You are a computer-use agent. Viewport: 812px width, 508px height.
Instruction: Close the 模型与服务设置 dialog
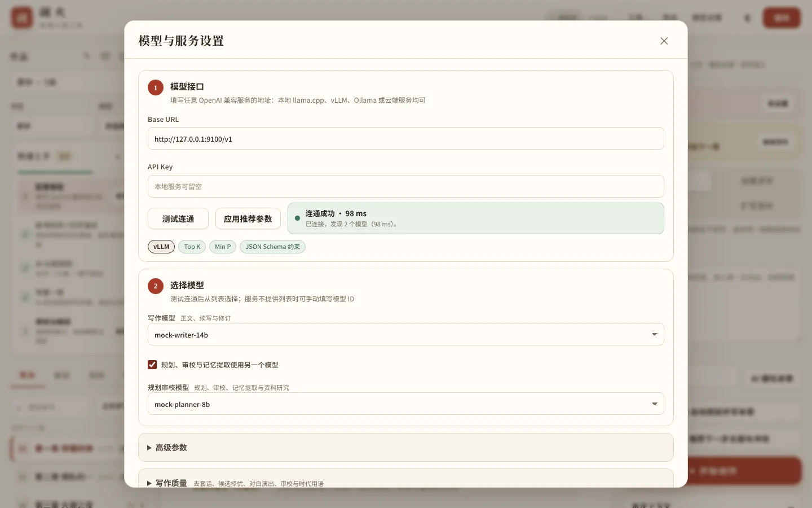pos(664,41)
